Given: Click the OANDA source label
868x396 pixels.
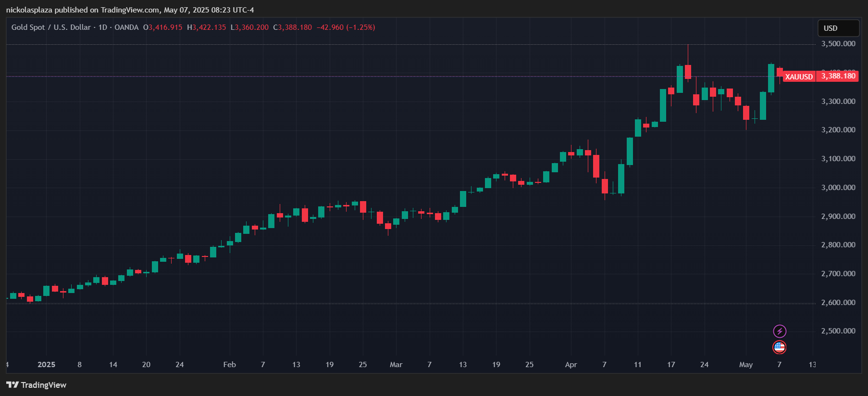Looking at the screenshot, I should 126,27.
